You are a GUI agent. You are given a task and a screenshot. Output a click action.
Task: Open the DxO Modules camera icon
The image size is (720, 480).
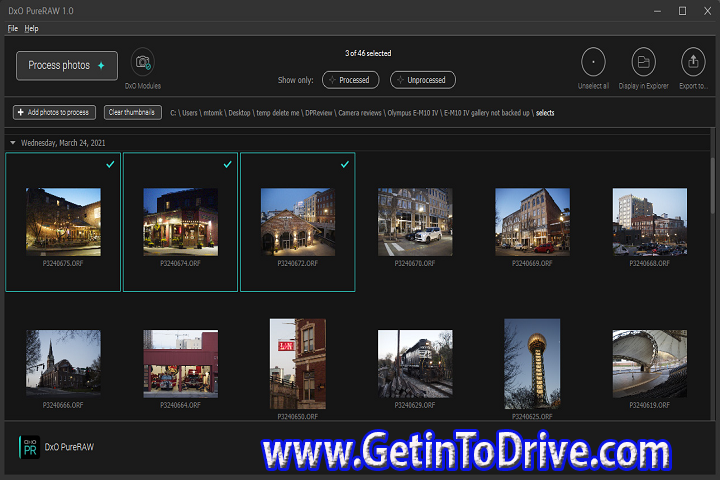[x=143, y=62]
